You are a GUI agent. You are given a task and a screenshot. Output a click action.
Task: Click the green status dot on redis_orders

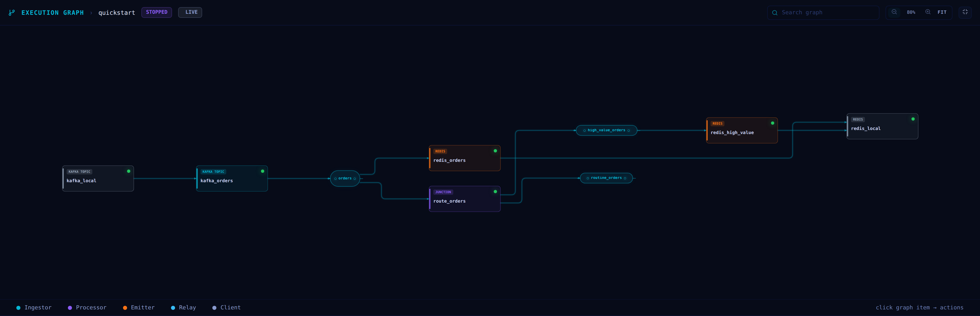[495, 151]
